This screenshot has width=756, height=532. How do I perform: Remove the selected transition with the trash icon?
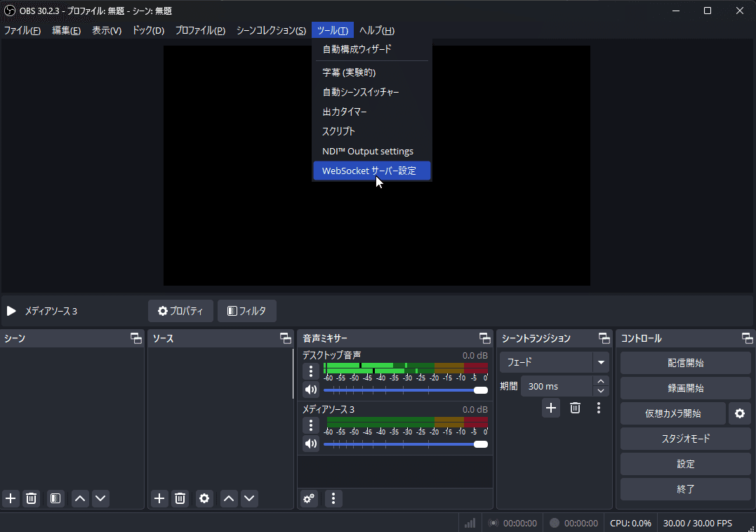[x=575, y=408]
